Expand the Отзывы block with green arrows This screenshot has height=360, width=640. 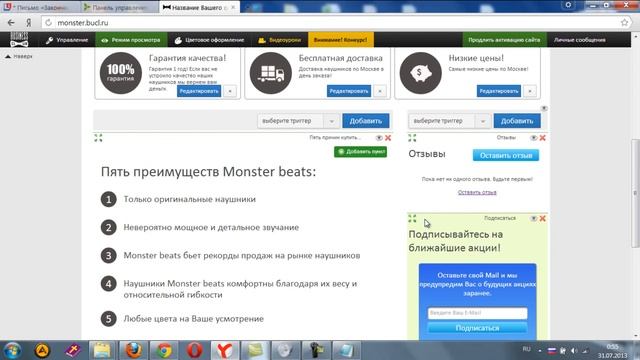(x=412, y=138)
